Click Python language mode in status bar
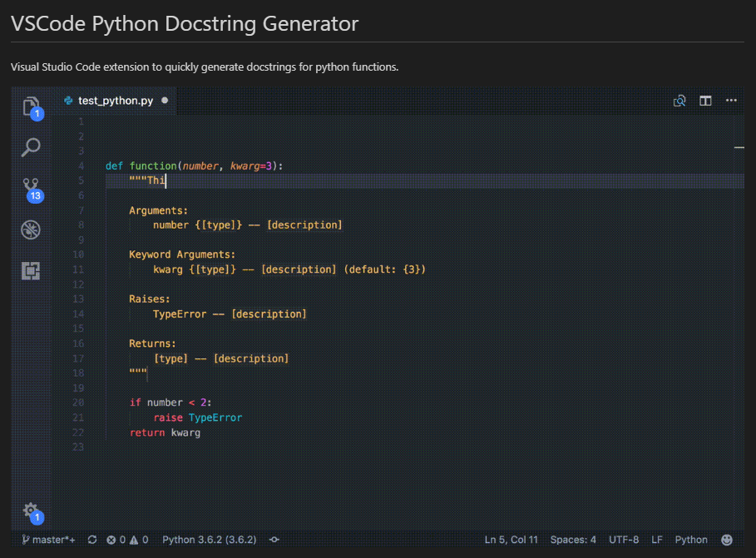 691,540
